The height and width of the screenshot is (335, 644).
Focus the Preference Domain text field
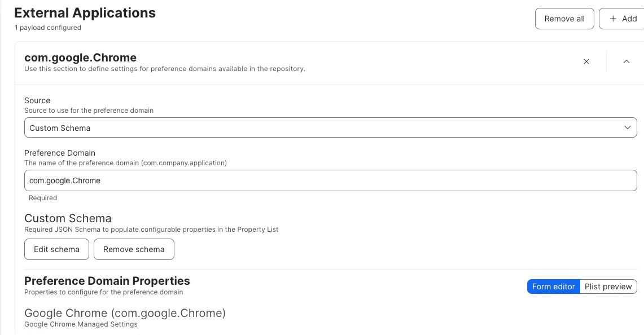tap(331, 180)
